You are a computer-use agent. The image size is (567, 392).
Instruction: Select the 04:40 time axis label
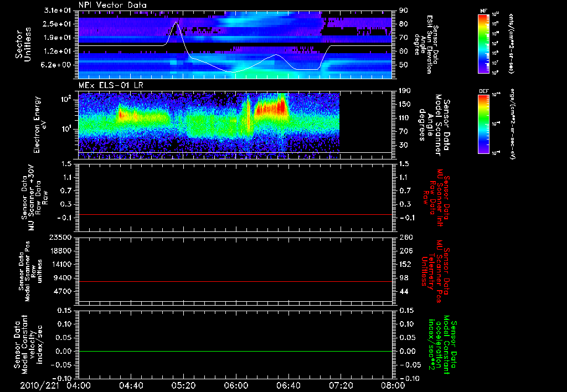(131, 385)
